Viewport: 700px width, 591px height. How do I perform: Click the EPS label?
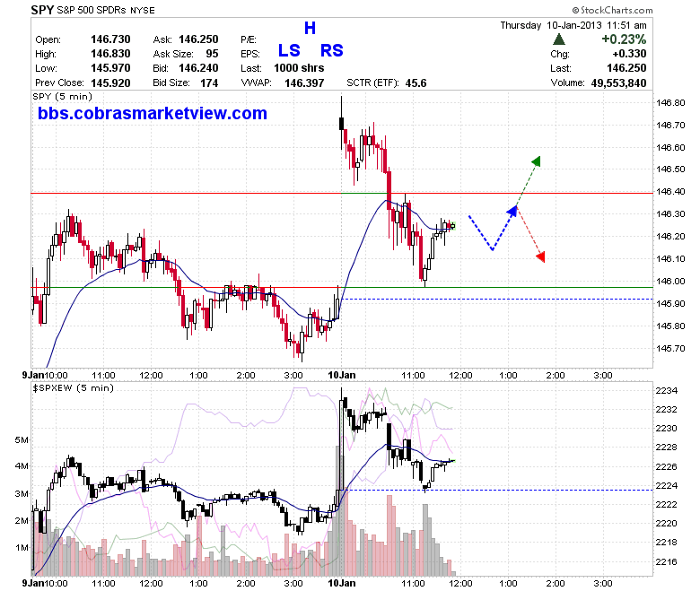pyautogui.click(x=250, y=54)
